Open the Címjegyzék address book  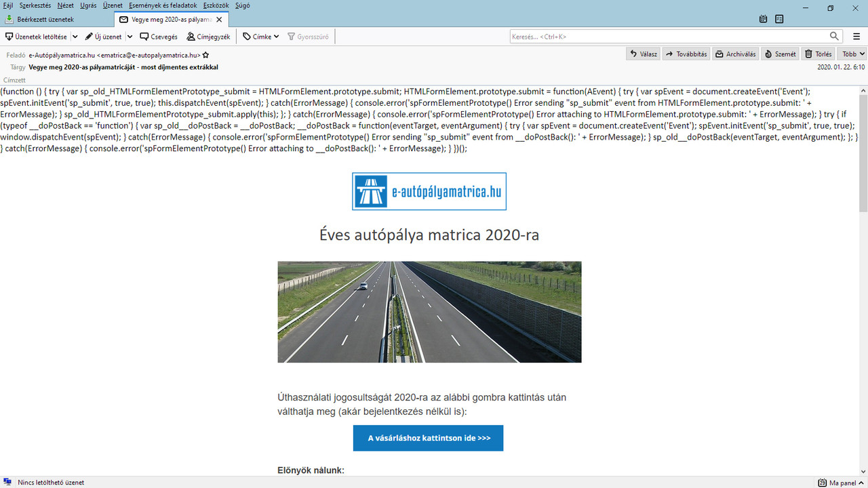pyautogui.click(x=208, y=37)
